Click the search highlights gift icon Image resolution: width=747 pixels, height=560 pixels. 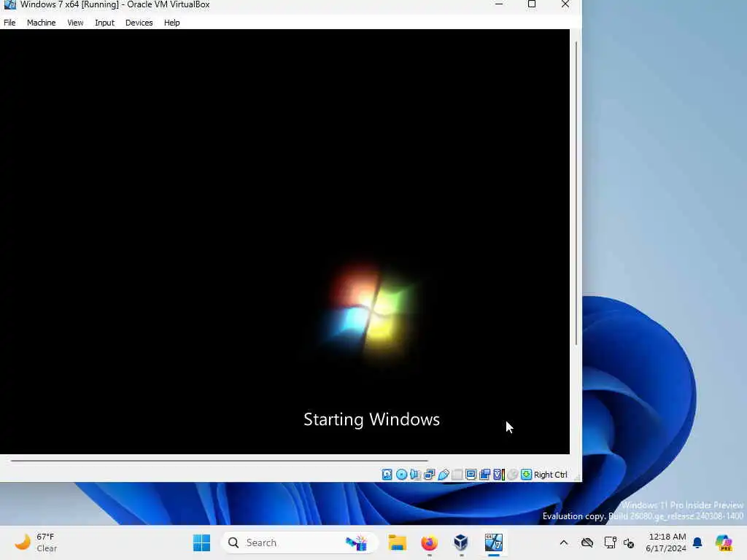tap(356, 542)
